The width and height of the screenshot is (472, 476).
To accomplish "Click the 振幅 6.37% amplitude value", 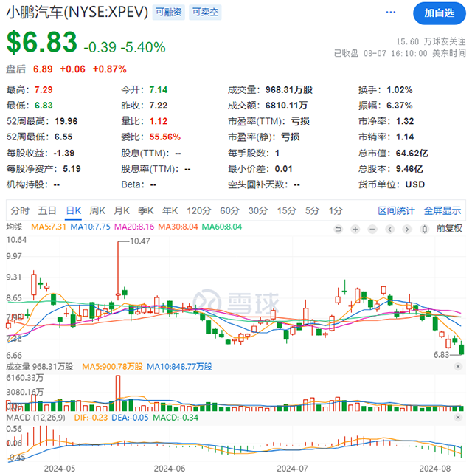I will [x=400, y=106].
